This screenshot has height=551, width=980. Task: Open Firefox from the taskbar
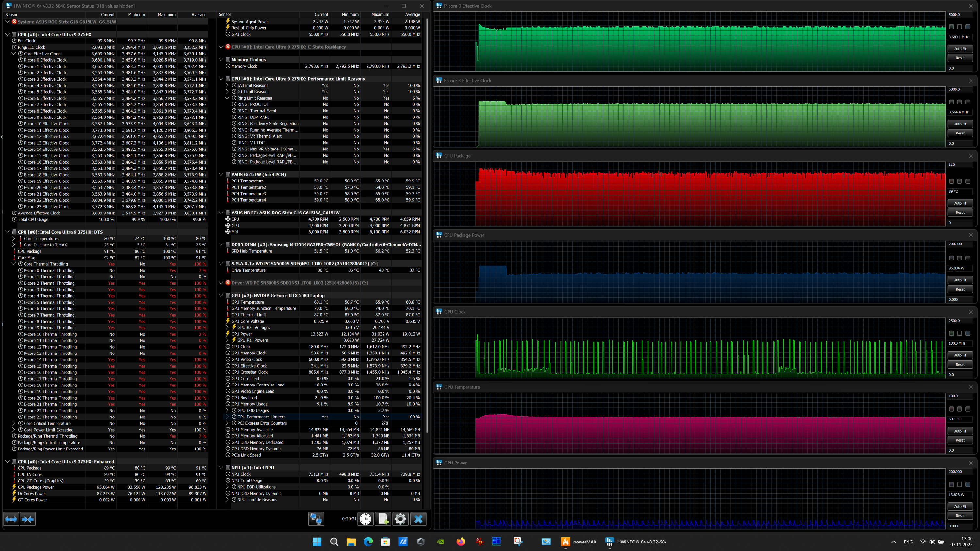[x=460, y=542]
